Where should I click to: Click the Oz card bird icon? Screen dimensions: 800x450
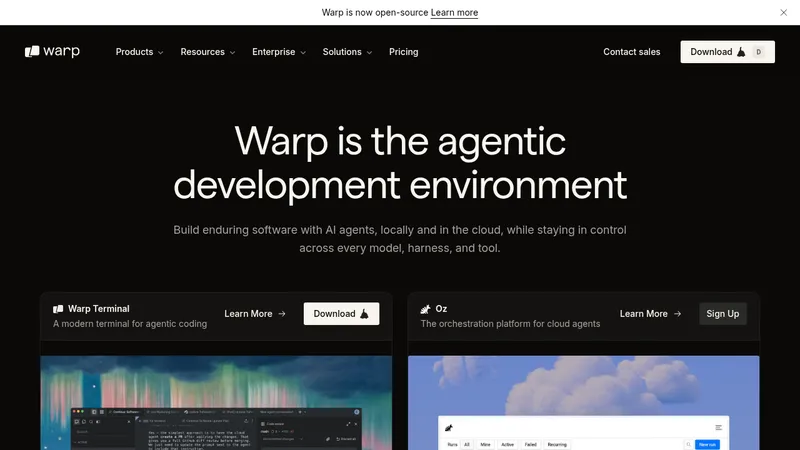point(426,309)
